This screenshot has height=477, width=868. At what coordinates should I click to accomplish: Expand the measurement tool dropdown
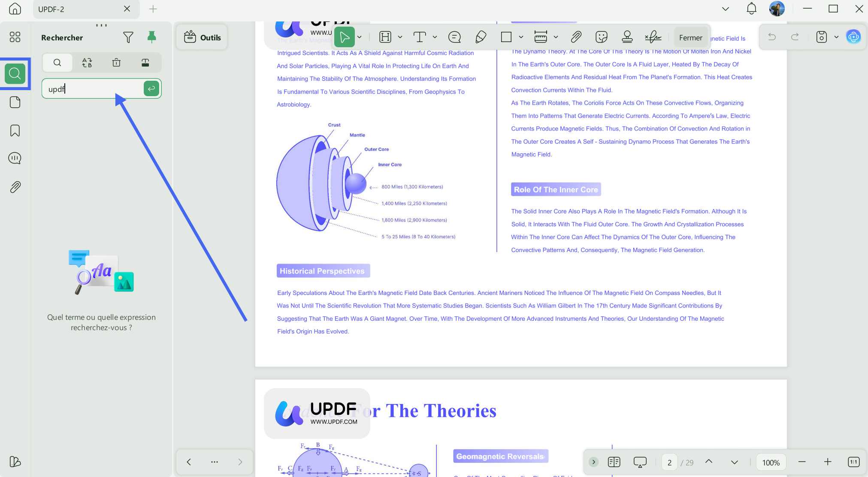[556, 37]
